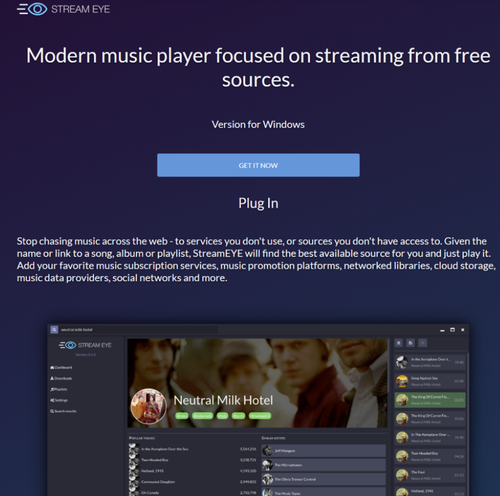Screen dimensions: 500x496
Task: Click the GET IT NOW button
Action: tap(258, 165)
